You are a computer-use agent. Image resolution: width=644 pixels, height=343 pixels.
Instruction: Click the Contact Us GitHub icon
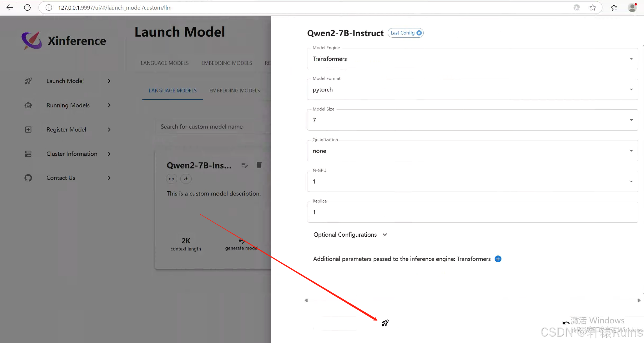click(x=28, y=178)
